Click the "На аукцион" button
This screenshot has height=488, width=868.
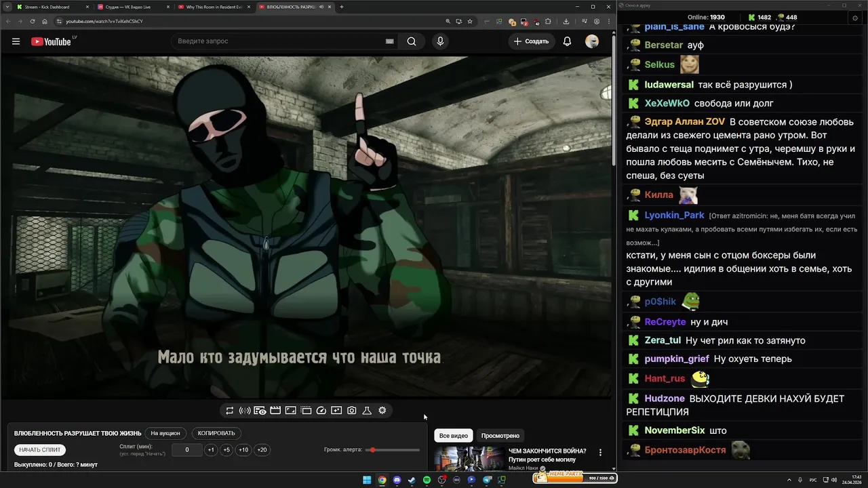pyautogui.click(x=165, y=433)
